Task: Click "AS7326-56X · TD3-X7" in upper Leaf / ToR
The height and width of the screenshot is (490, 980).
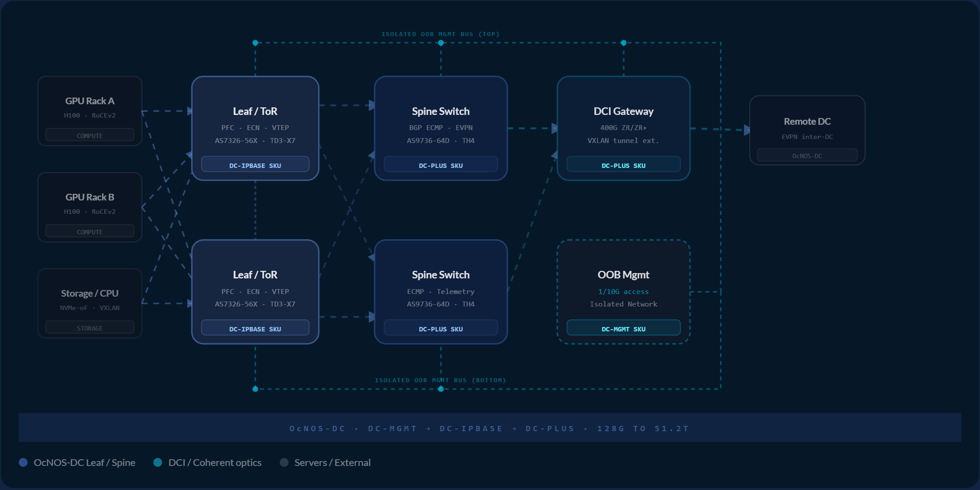Action: (255, 141)
